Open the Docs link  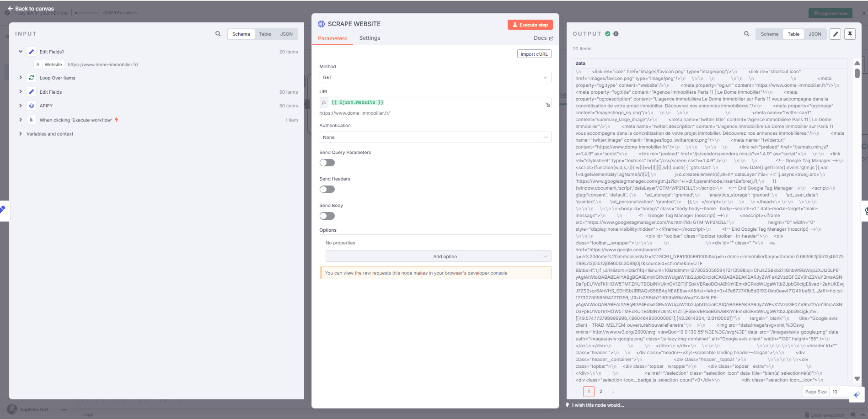tap(543, 38)
